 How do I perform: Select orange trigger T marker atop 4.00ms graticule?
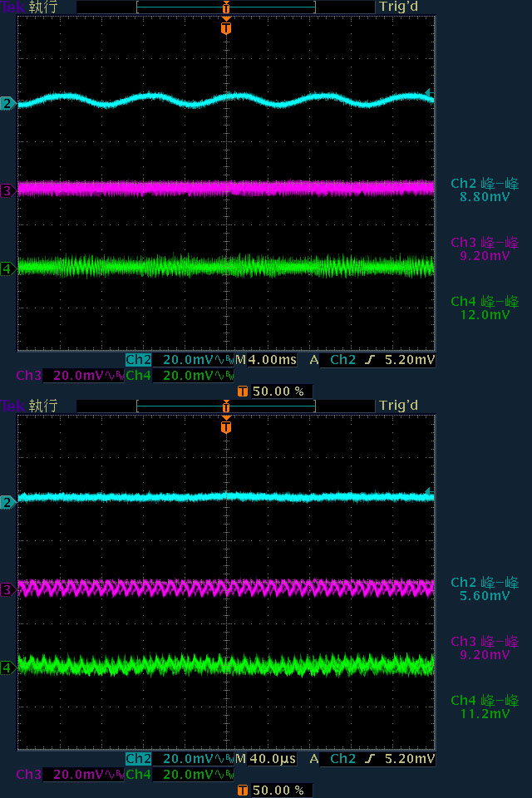pyautogui.click(x=226, y=27)
